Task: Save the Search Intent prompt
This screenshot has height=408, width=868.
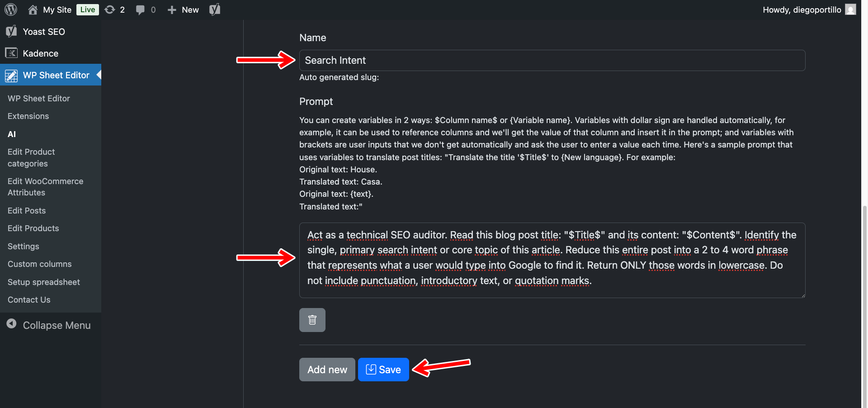Action: (x=383, y=369)
